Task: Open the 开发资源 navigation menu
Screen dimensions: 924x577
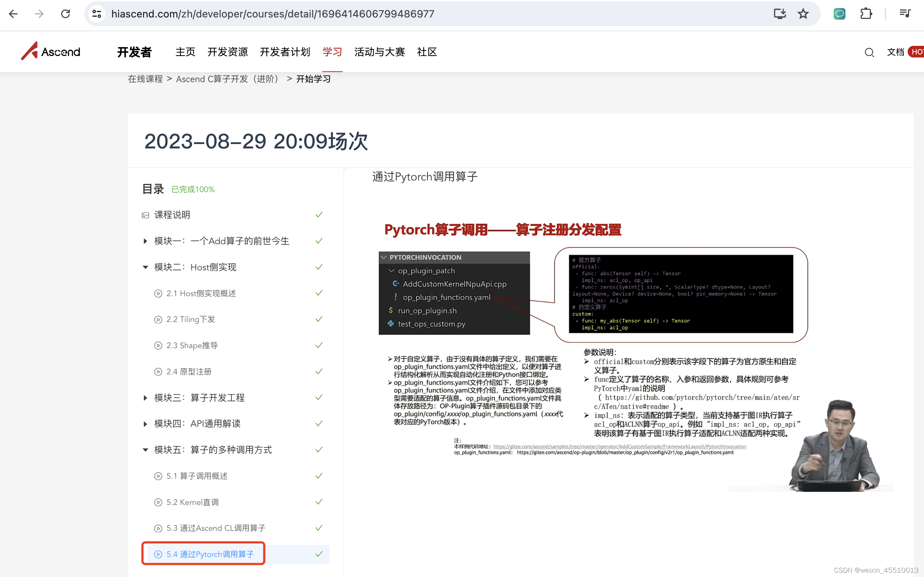Action: click(x=227, y=52)
